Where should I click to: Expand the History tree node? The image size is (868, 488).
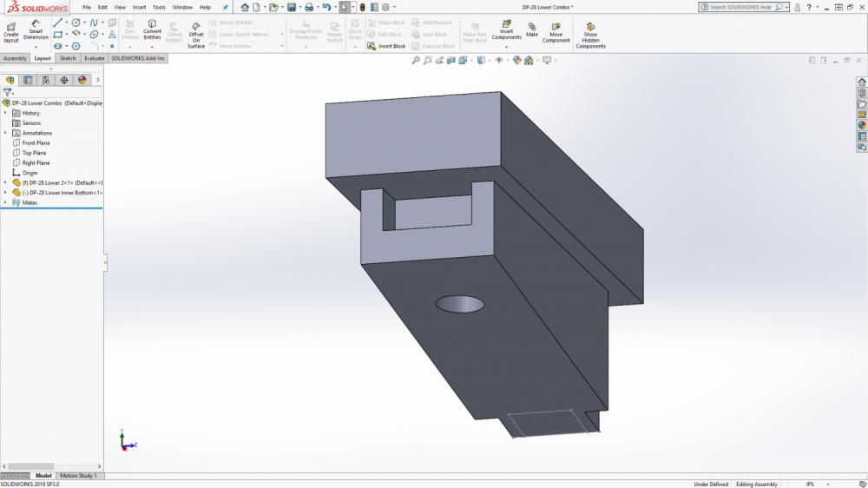[x=5, y=113]
